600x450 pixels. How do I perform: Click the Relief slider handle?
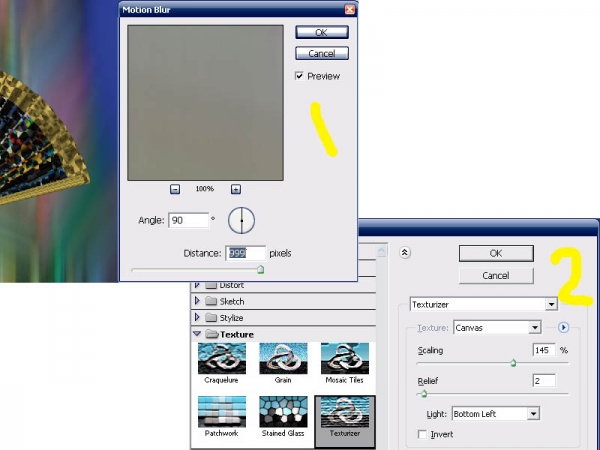[x=424, y=393]
